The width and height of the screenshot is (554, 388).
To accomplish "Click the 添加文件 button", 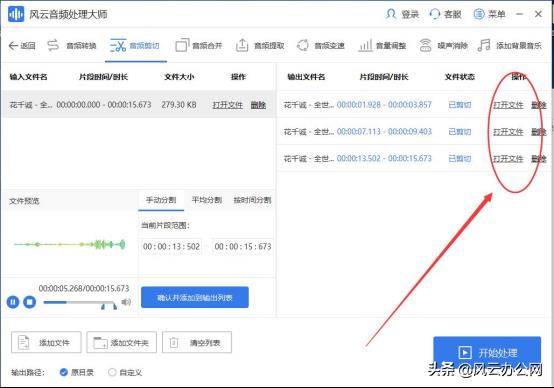I will coord(46,342).
